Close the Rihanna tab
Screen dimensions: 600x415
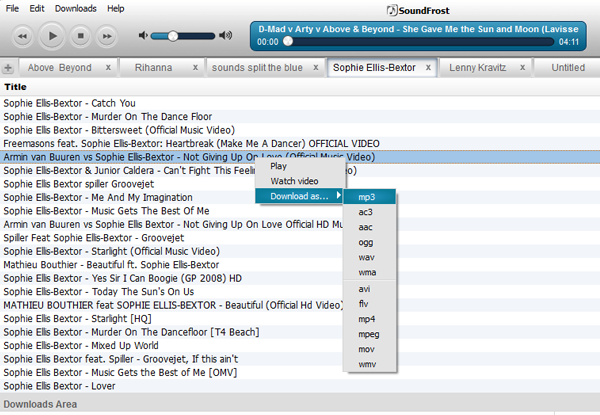(195, 67)
